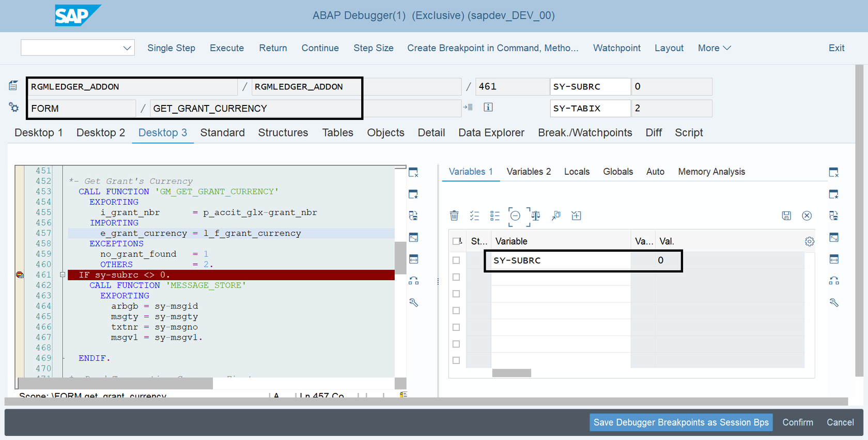Click the arrow-with-copy icon in variables toolbar
This screenshot has width=868, height=440.
click(556, 216)
